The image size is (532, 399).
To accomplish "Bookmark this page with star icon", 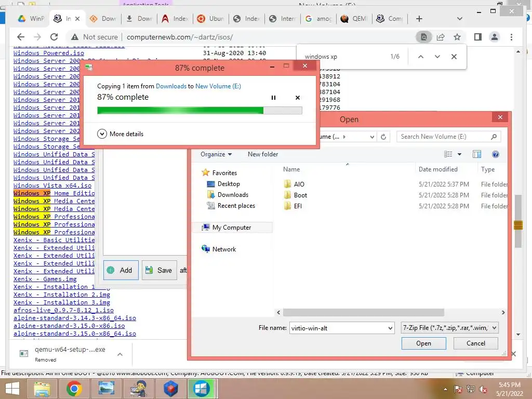I will click(457, 37).
